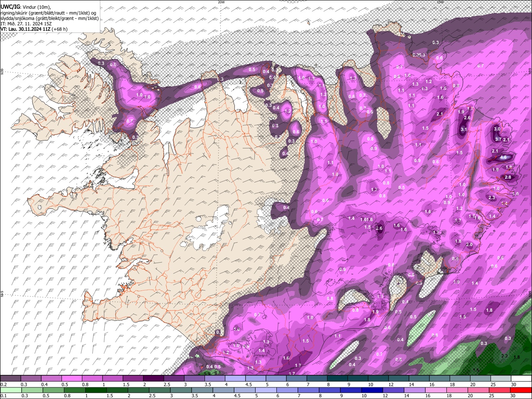Click the 'slydda/snjókoma' legend description line
Viewport: 532px width, 399px height.
[49, 18]
